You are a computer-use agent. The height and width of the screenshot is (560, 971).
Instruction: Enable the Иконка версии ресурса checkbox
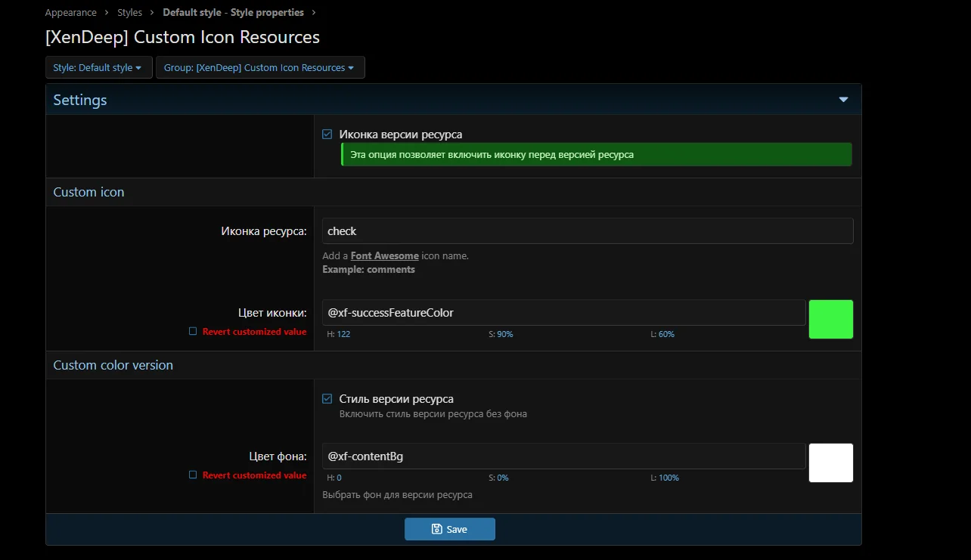(327, 134)
